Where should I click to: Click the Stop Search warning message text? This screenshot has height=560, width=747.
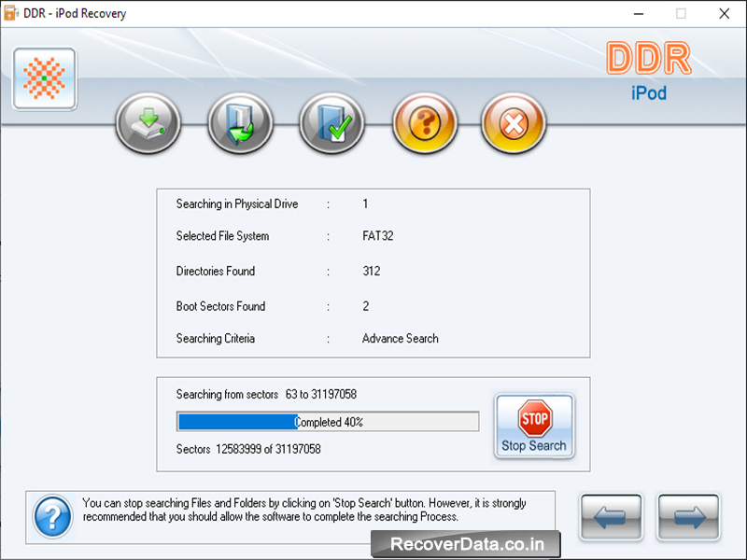pos(315,511)
